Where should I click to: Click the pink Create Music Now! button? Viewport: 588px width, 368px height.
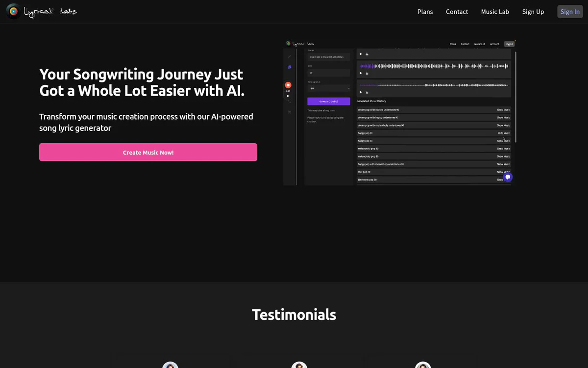148,152
